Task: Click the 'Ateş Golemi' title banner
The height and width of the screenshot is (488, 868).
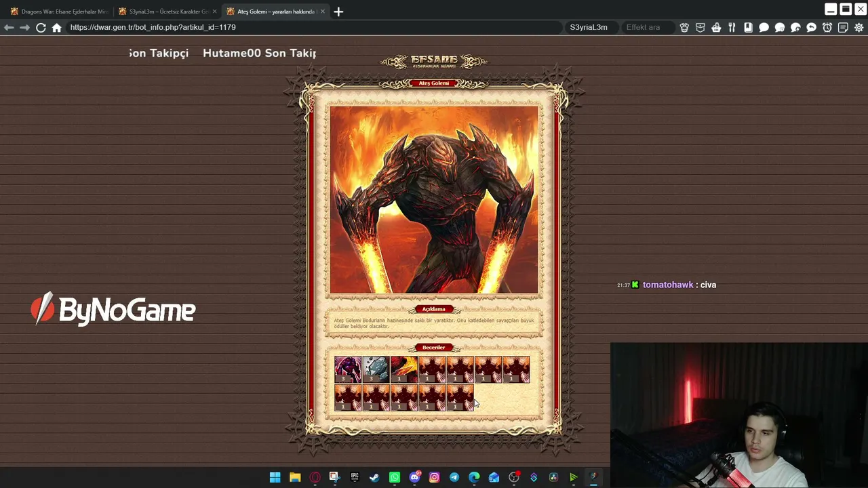Action: tap(434, 83)
